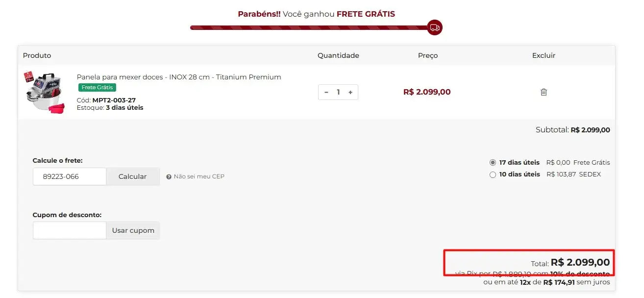Click the Excluir column header
The image size is (644, 298).
tap(544, 55)
